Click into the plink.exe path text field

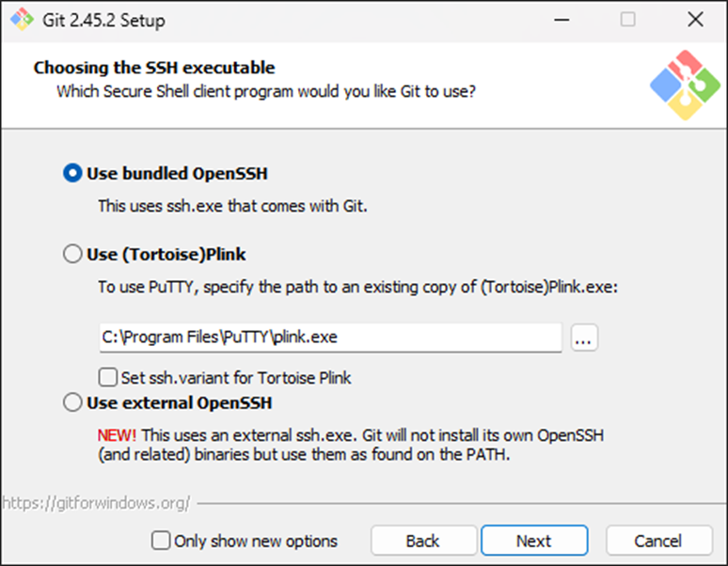coord(329,338)
